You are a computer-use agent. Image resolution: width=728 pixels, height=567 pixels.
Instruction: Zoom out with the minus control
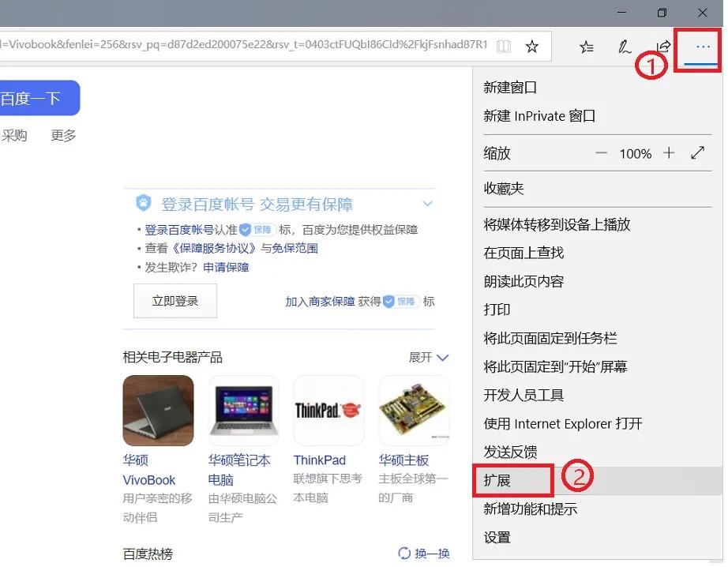coord(601,153)
